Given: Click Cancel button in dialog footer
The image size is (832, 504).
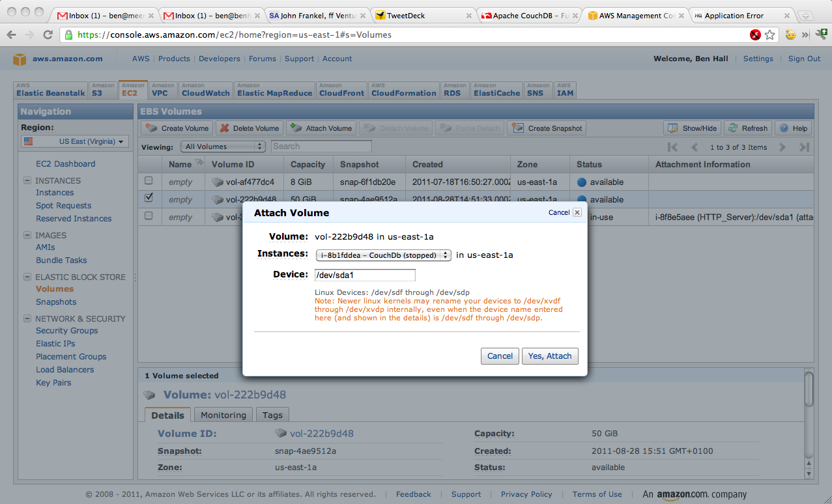Looking at the screenshot, I should coord(500,356).
